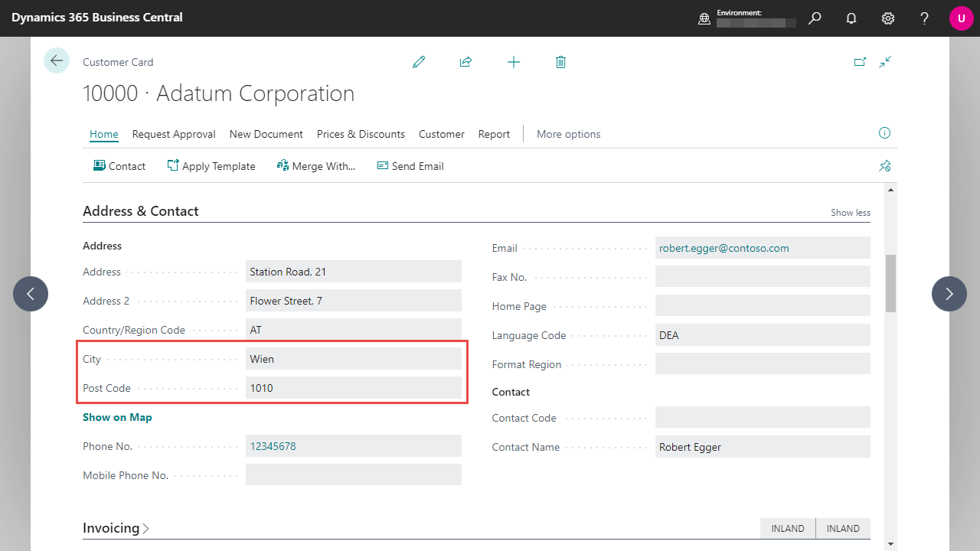The width and height of the screenshot is (980, 551).
Task: Click the Address field Station Road, 21
Action: pyautogui.click(x=354, y=272)
